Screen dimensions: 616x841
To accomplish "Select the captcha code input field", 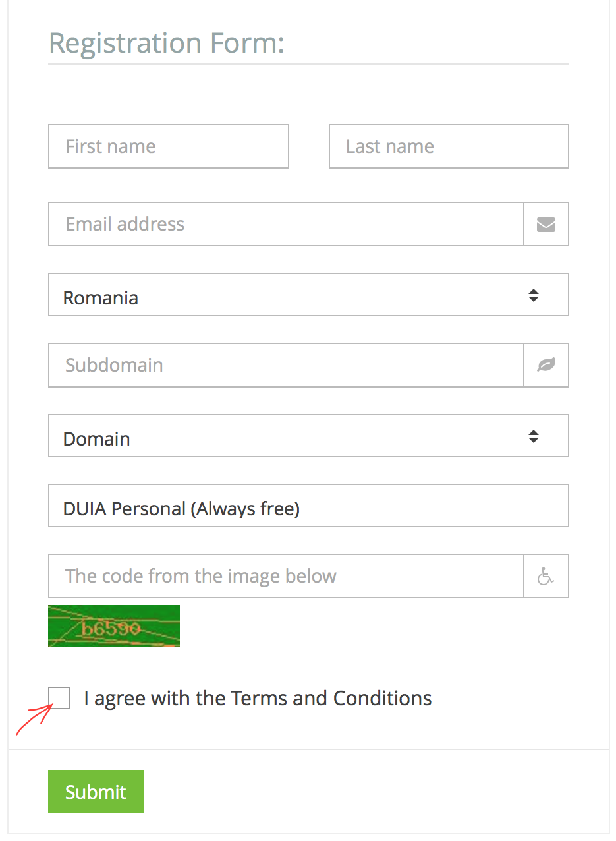I will (x=286, y=576).
